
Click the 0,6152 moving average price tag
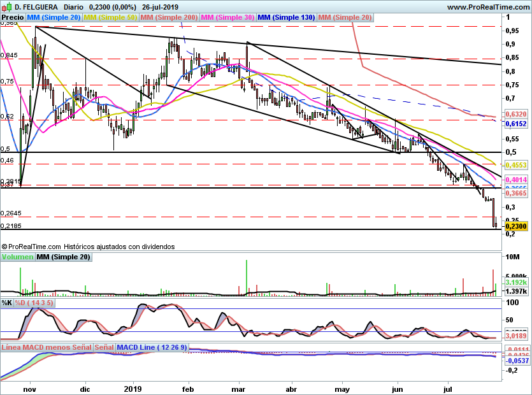click(516, 124)
